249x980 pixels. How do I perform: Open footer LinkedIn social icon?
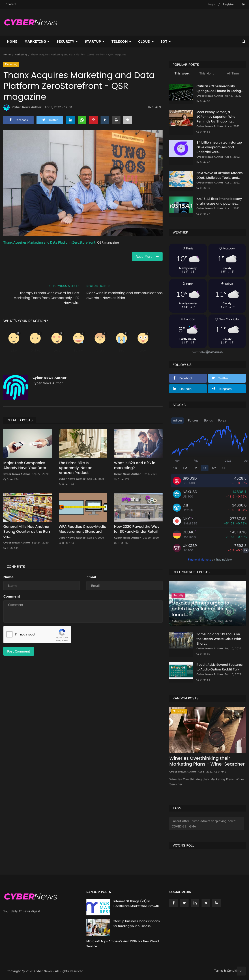click(195, 903)
